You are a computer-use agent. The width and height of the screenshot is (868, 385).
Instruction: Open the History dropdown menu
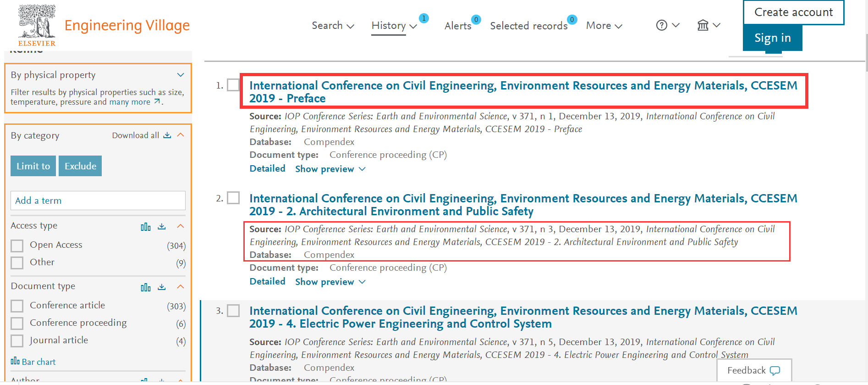click(394, 26)
